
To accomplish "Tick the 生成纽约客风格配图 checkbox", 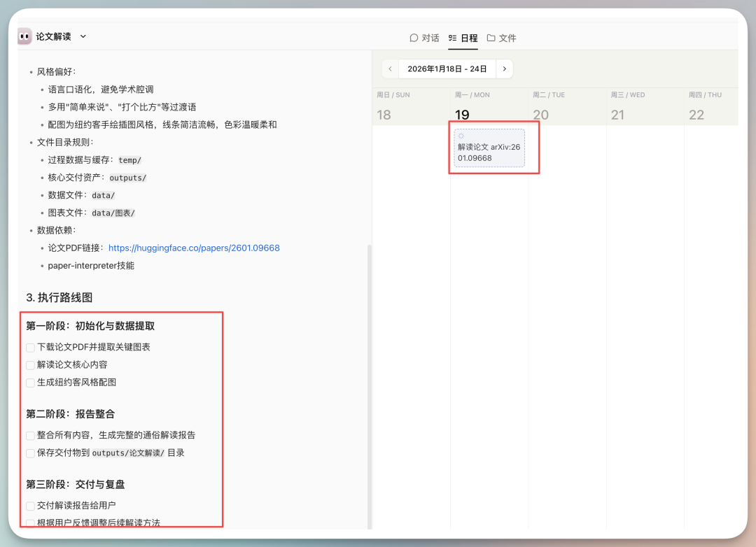I will click(x=30, y=383).
